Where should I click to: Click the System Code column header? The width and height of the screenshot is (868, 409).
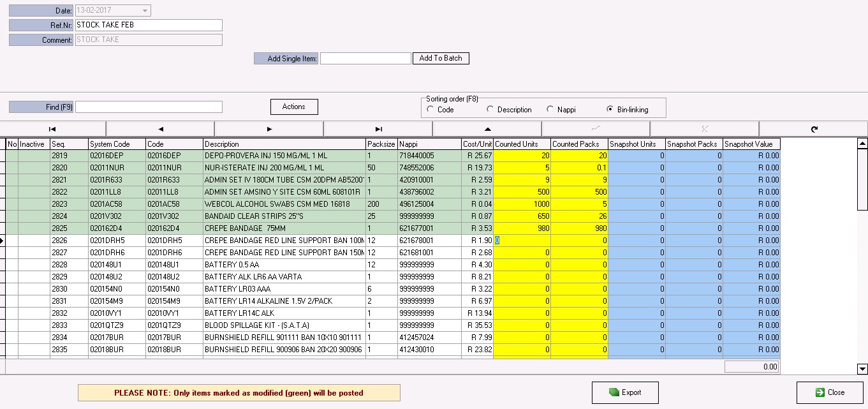click(117, 144)
